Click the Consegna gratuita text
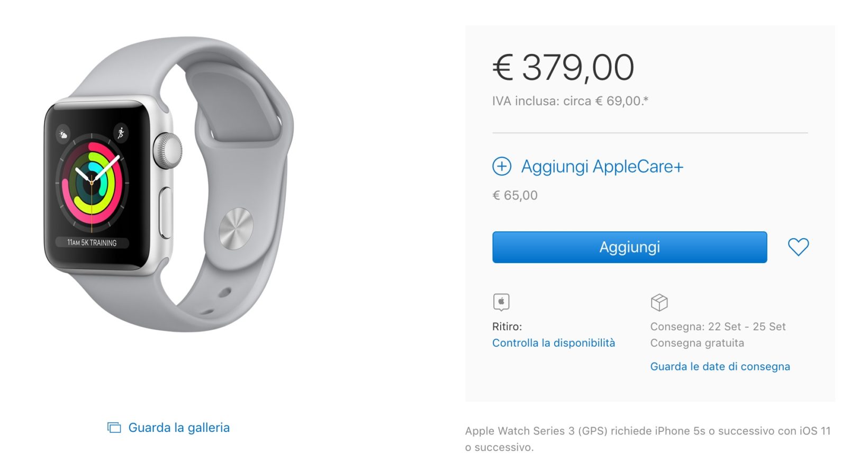 pyautogui.click(x=697, y=343)
